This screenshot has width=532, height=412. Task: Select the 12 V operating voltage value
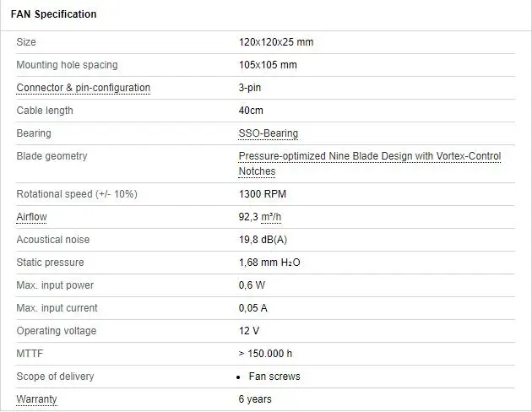click(x=248, y=331)
